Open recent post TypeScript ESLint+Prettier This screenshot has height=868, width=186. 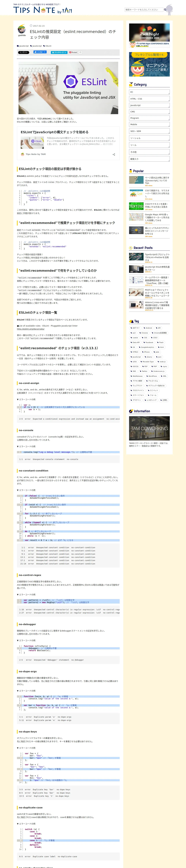pyautogui.click(x=157, y=258)
